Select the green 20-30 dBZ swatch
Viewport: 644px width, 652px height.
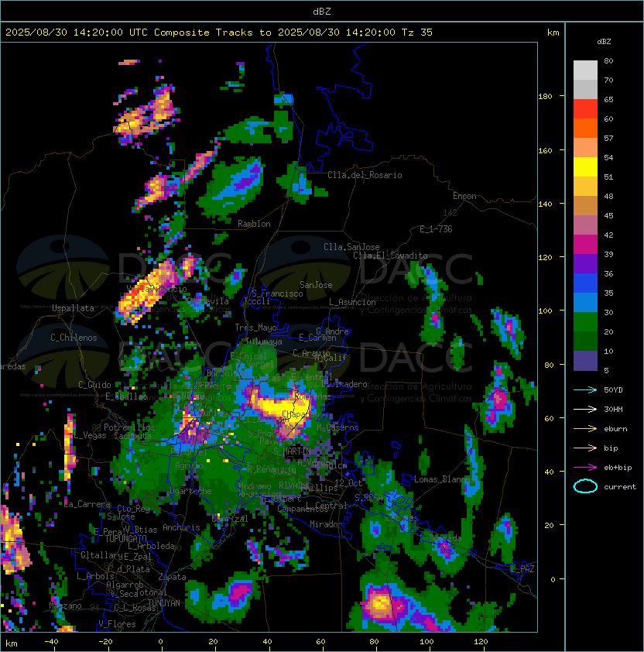(585, 322)
